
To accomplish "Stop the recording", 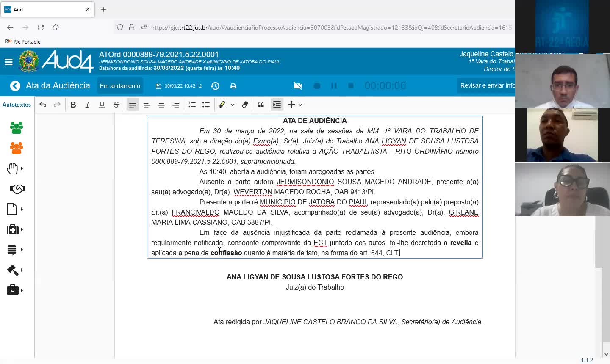I will (x=351, y=86).
